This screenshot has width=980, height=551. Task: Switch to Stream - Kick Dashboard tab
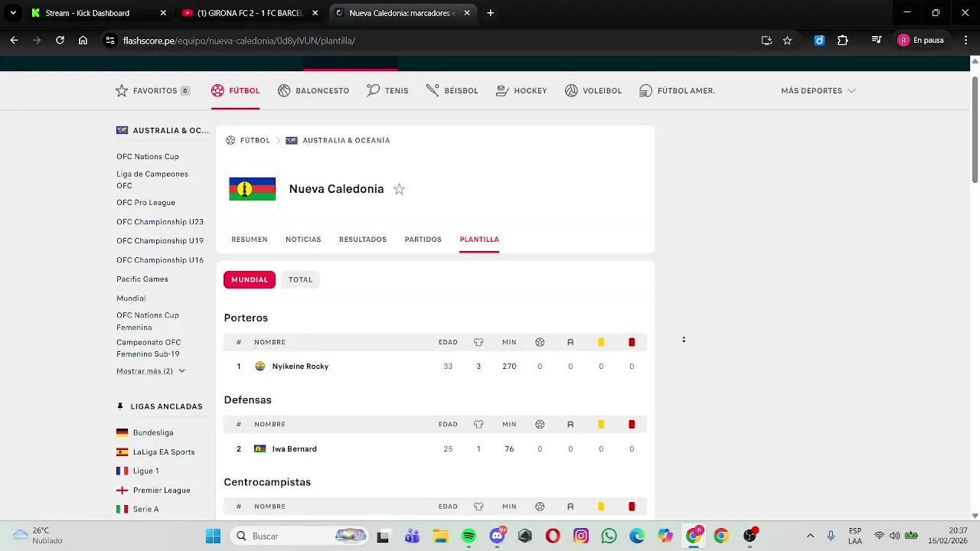pyautogui.click(x=97, y=13)
